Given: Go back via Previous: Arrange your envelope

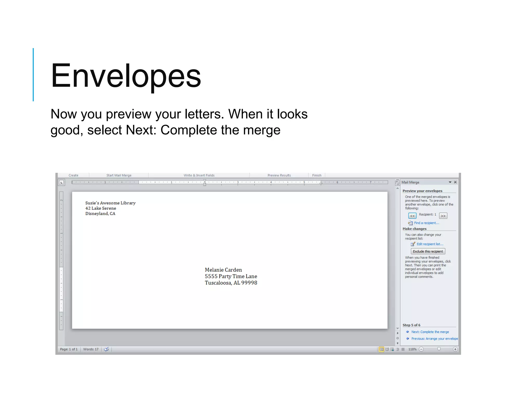Looking at the screenshot, I should pos(435,338).
